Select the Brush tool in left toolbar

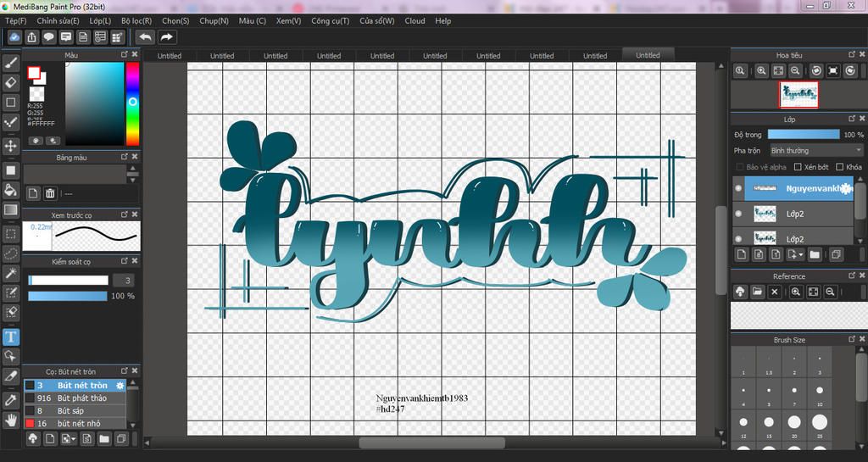coord(10,63)
